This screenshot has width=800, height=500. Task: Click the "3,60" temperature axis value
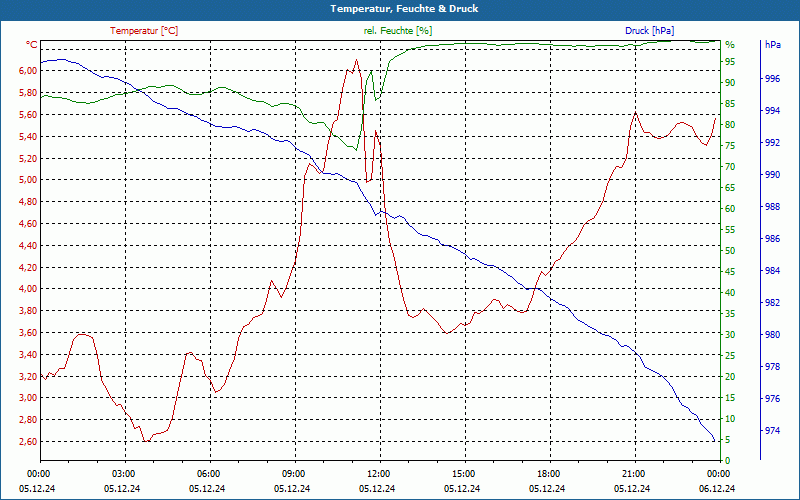(x=28, y=333)
